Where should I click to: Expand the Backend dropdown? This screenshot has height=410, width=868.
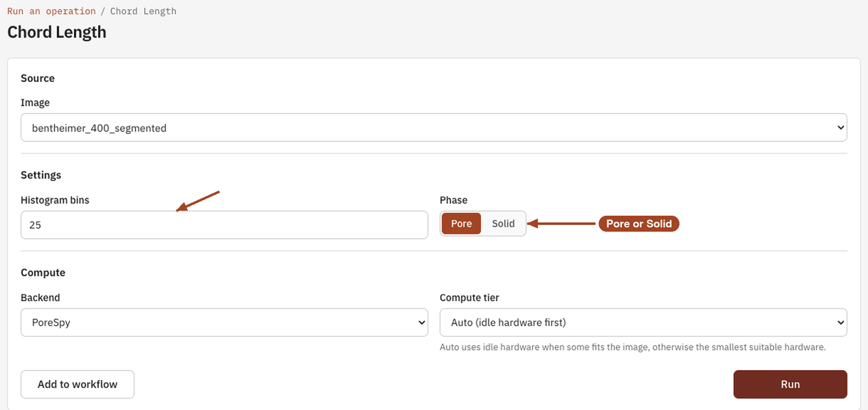tap(224, 322)
